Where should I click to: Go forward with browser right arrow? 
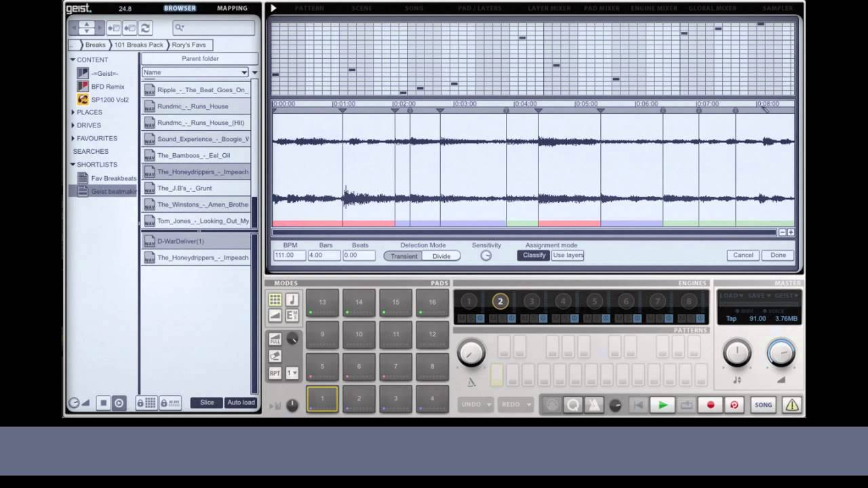tap(100, 28)
